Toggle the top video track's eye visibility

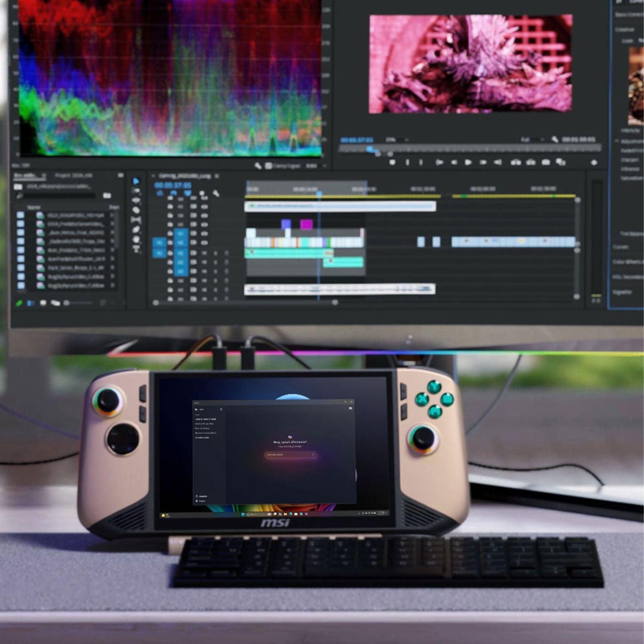click(x=204, y=198)
